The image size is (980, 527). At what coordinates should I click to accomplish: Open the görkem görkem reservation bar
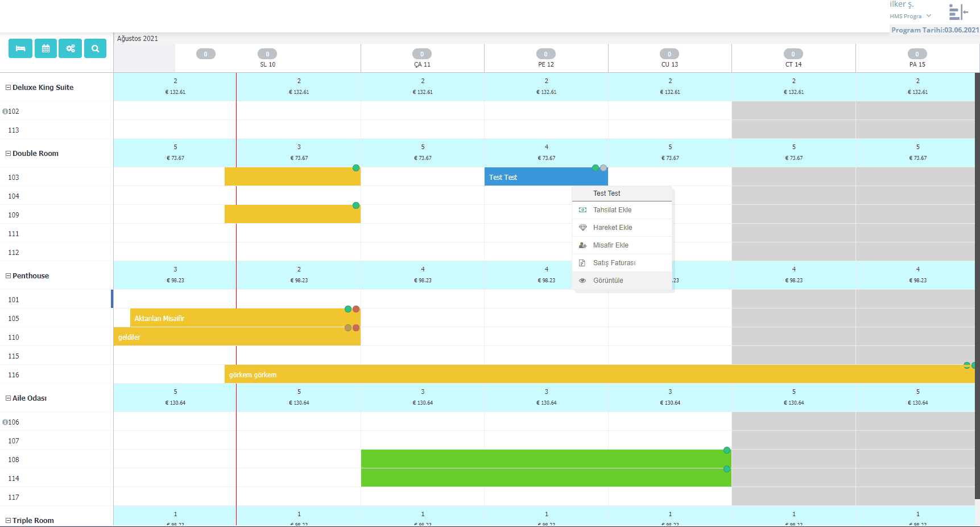pyautogui.click(x=599, y=374)
